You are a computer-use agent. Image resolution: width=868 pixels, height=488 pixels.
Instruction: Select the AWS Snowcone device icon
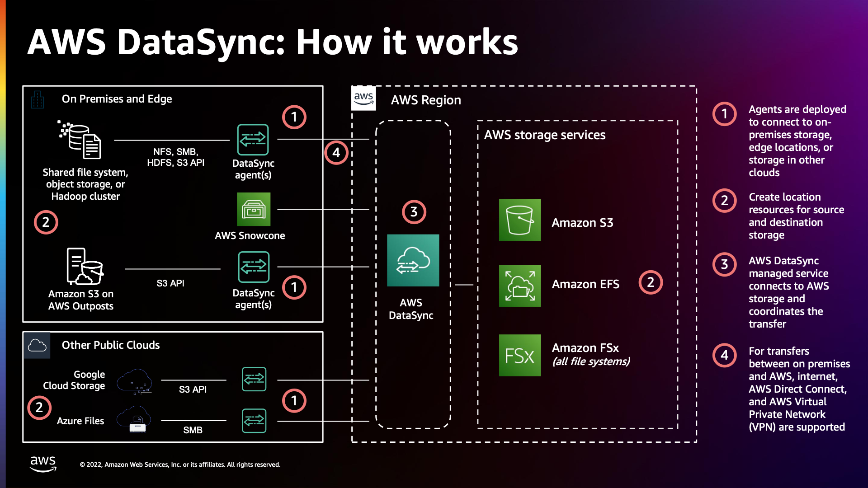coord(254,209)
